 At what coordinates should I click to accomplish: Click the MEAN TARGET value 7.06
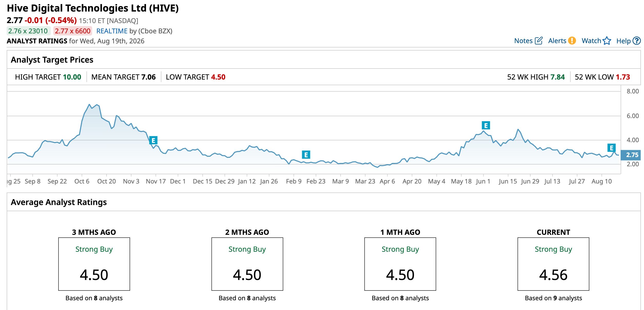(149, 77)
